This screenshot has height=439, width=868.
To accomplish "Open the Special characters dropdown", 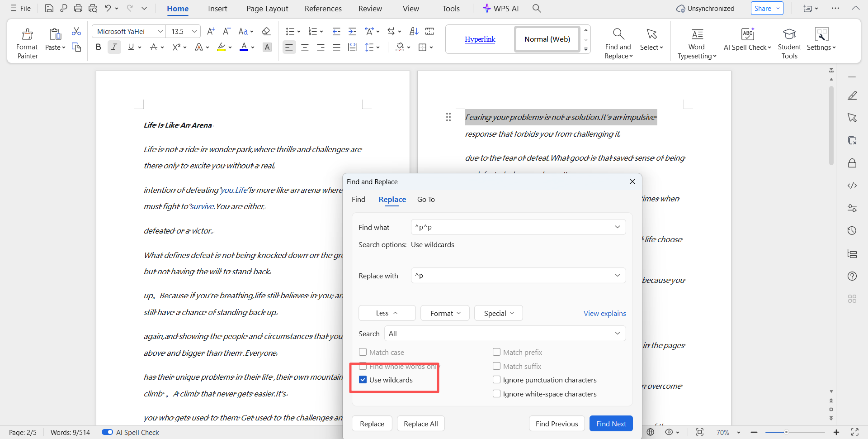I will (x=498, y=313).
